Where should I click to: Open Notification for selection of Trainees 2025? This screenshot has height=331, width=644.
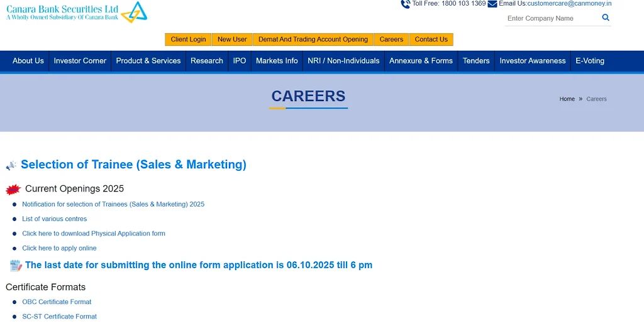coord(113,204)
